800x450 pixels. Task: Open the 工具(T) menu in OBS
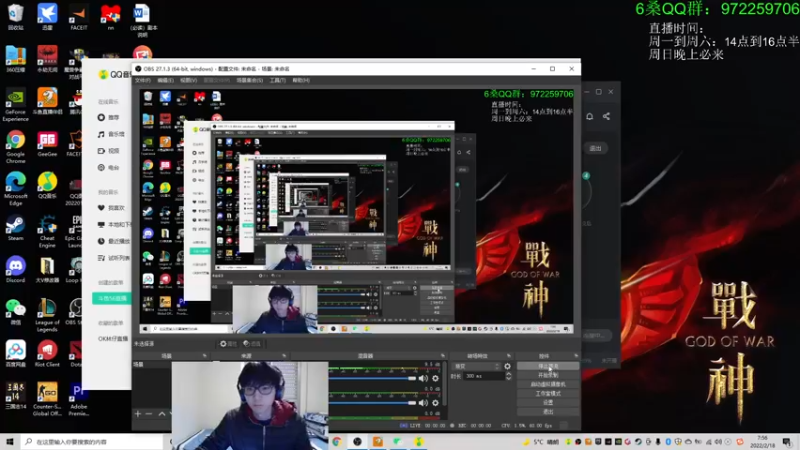278,80
